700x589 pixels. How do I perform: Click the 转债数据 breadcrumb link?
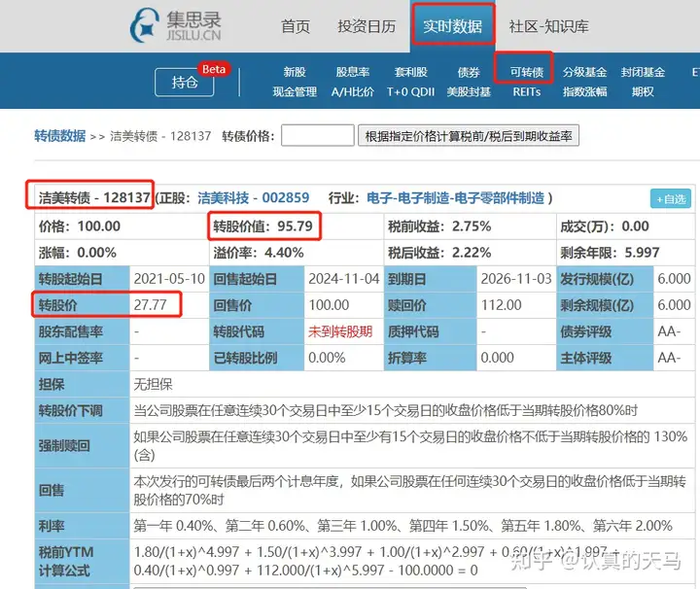tap(60, 136)
